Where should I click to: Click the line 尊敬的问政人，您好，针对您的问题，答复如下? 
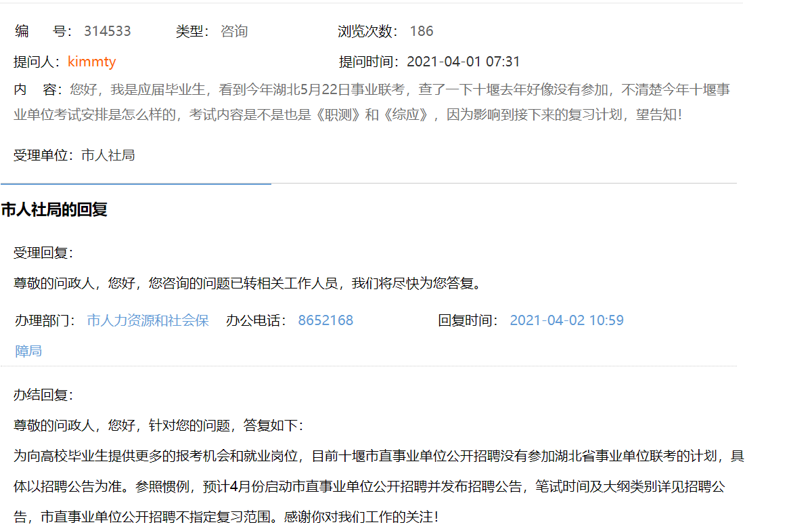coord(159,425)
